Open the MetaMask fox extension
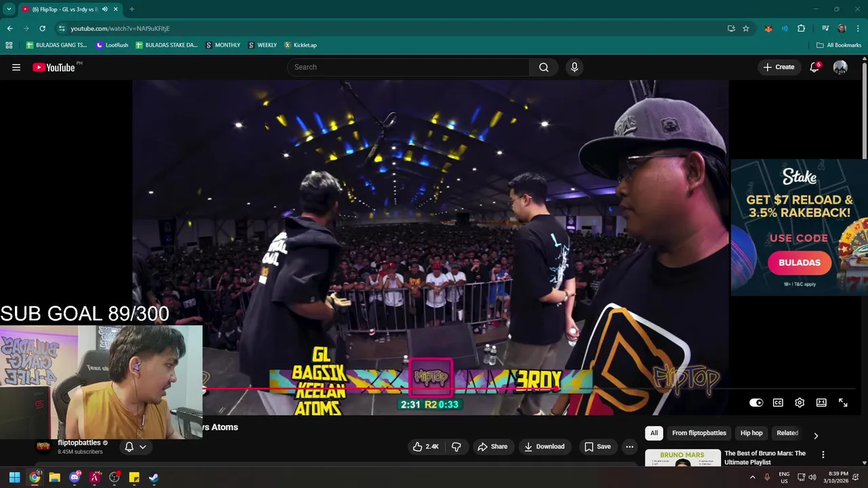868x488 pixels. [768, 28]
